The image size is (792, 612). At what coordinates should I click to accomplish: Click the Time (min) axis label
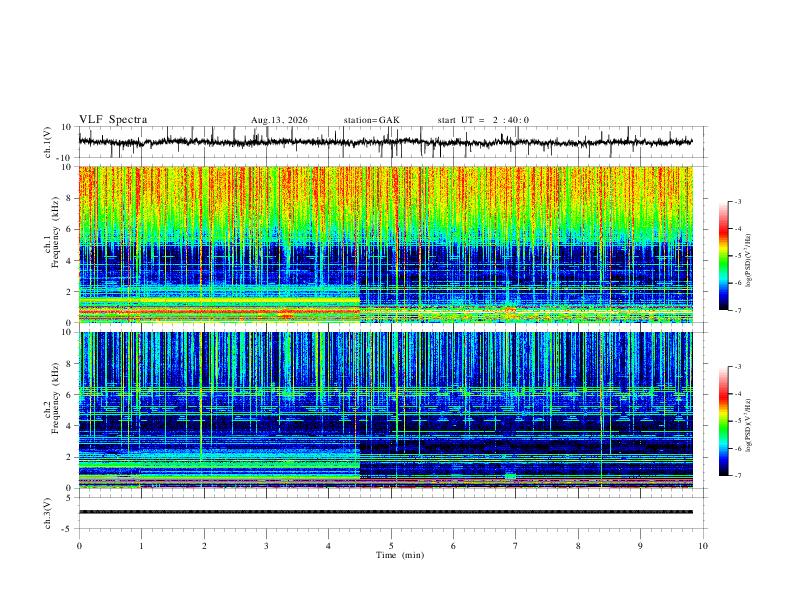point(400,555)
